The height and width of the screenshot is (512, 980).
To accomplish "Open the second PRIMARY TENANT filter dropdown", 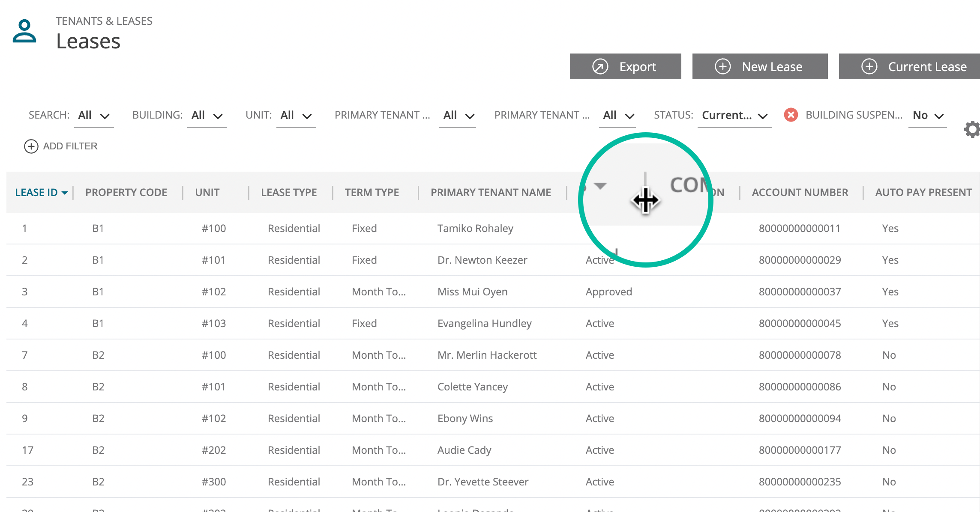I will tap(617, 116).
